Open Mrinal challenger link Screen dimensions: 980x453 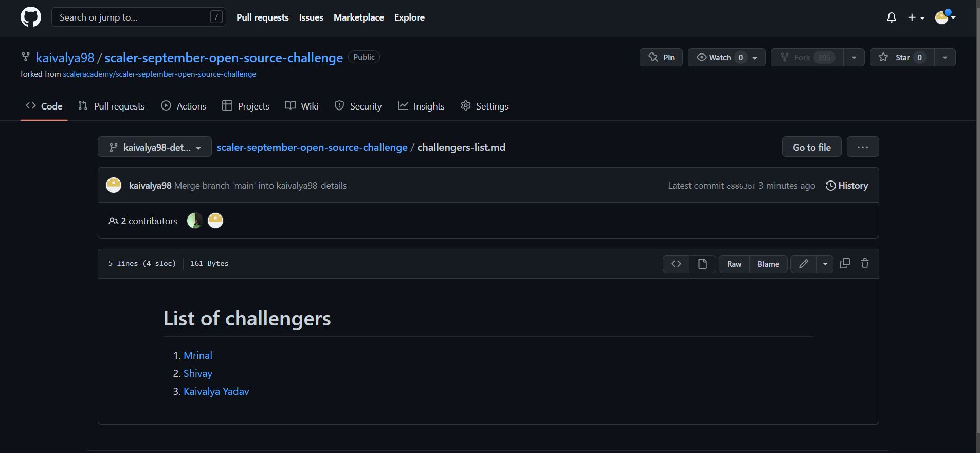pyautogui.click(x=198, y=355)
